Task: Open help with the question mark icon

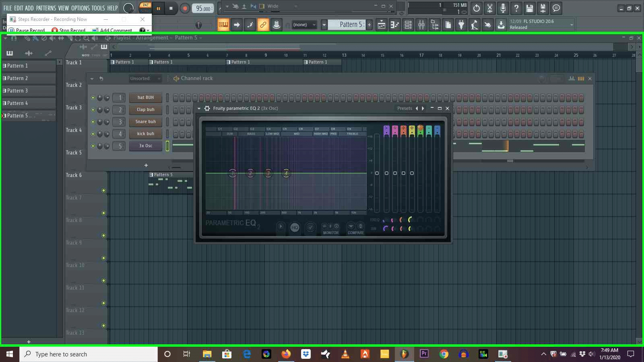Action: (x=516, y=8)
